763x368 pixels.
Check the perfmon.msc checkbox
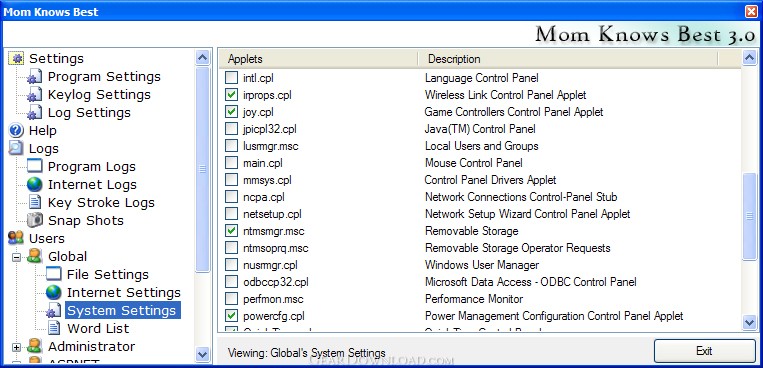click(232, 298)
